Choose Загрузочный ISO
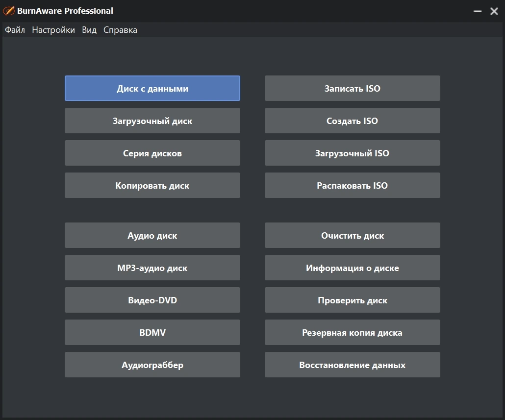The height and width of the screenshot is (420, 505). (x=353, y=153)
